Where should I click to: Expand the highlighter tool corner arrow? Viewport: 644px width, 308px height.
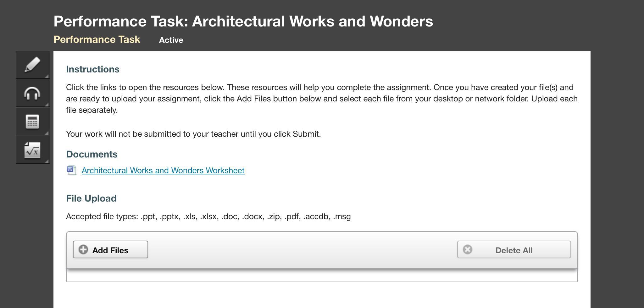(47, 76)
